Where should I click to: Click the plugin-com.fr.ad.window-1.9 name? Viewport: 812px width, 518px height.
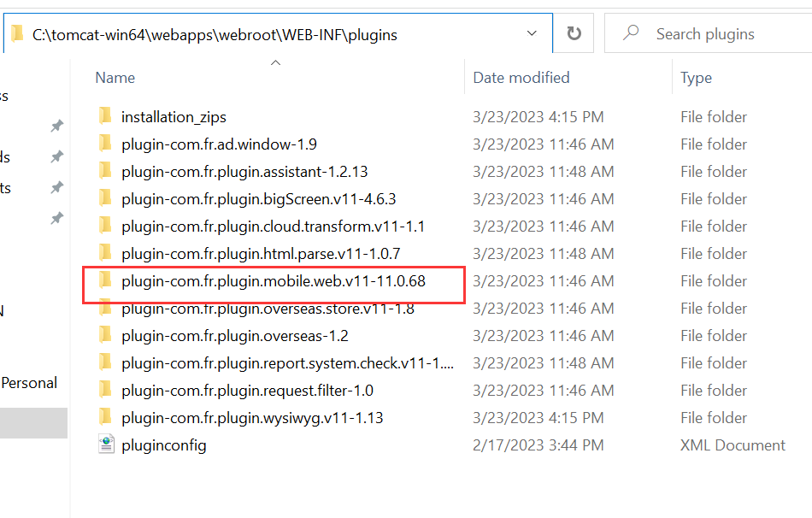pyautogui.click(x=219, y=144)
